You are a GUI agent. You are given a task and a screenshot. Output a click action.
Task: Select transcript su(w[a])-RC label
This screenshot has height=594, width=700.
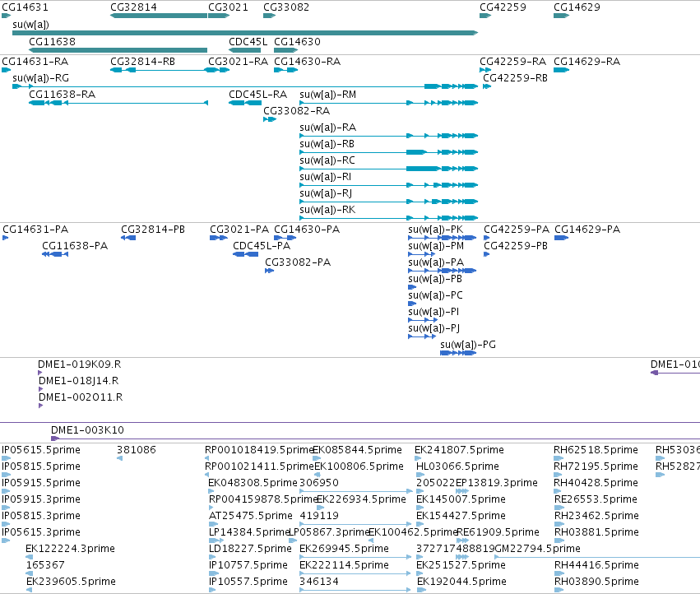327,160
